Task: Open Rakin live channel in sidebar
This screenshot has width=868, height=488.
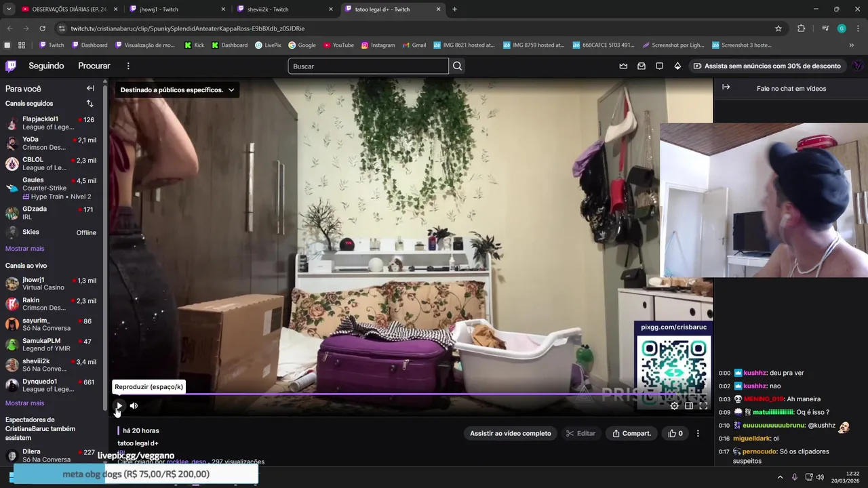Action: (x=52, y=304)
